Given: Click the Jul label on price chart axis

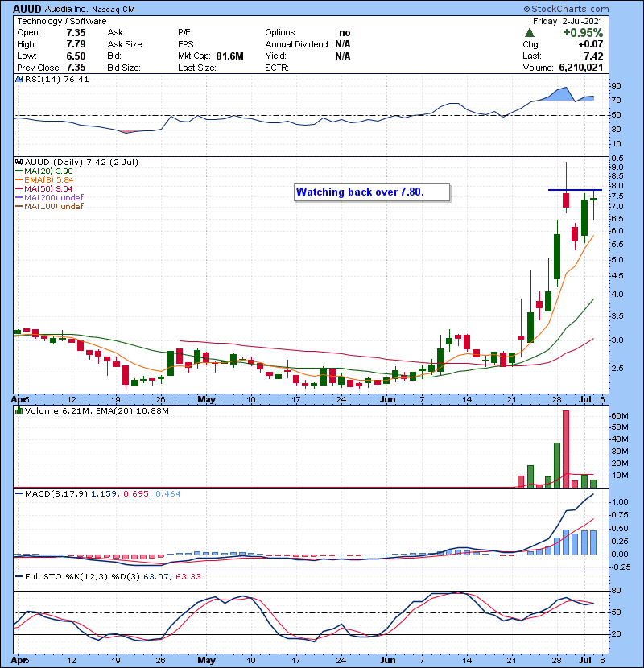Looking at the screenshot, I should [585, 400].
